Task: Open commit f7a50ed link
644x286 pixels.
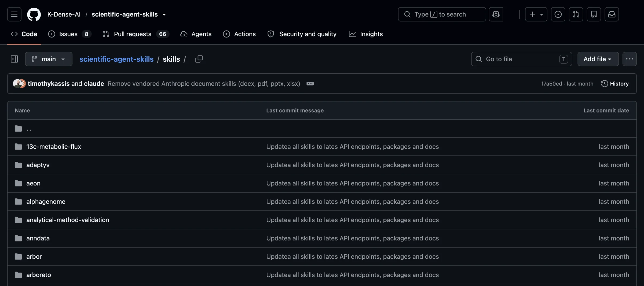Action: click(x=551, y=84)
